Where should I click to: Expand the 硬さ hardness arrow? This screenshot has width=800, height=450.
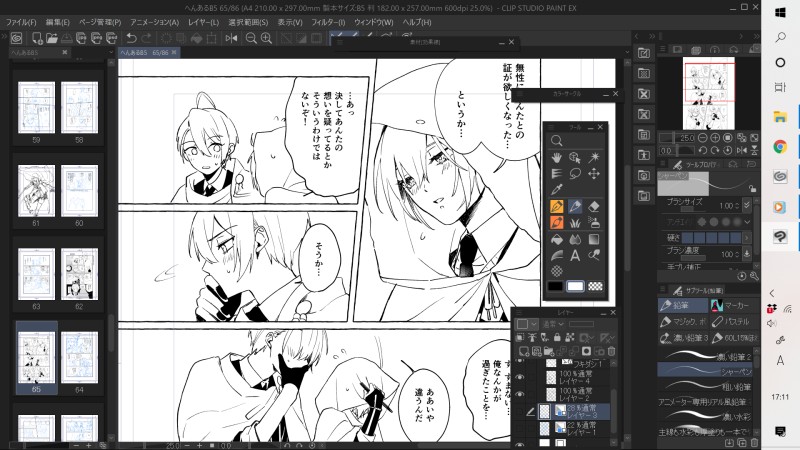pos(747,238)
